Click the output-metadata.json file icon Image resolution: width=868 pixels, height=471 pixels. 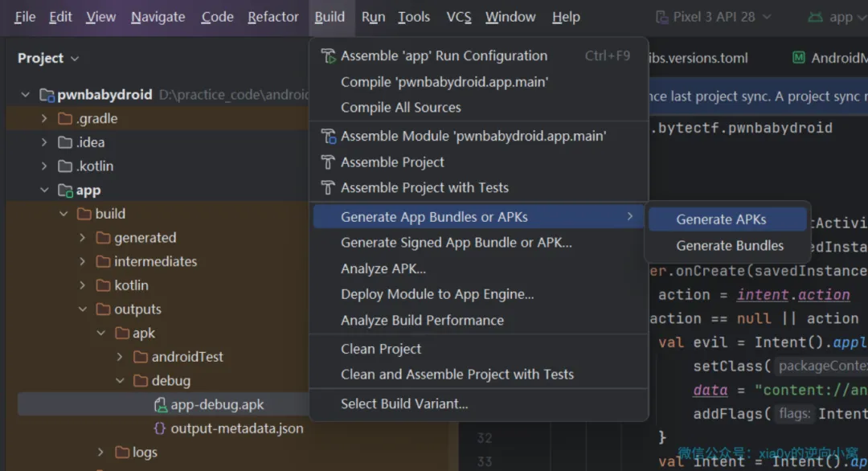(159, 429)
